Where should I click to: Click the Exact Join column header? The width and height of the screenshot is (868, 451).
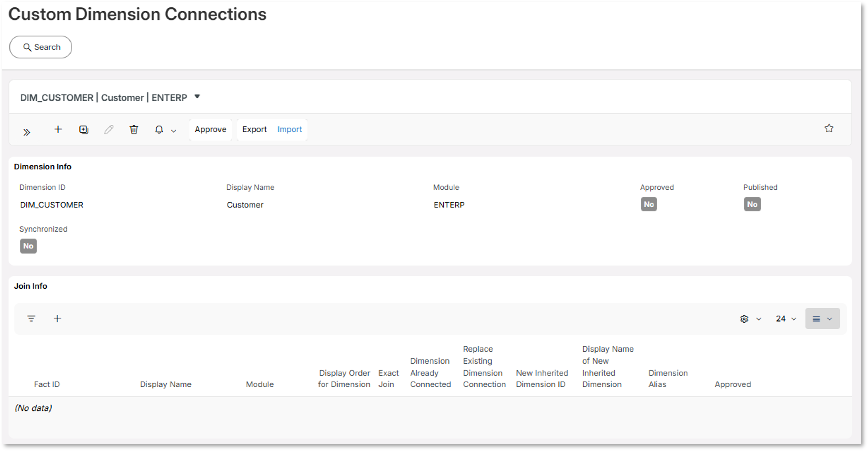[388, 379]
